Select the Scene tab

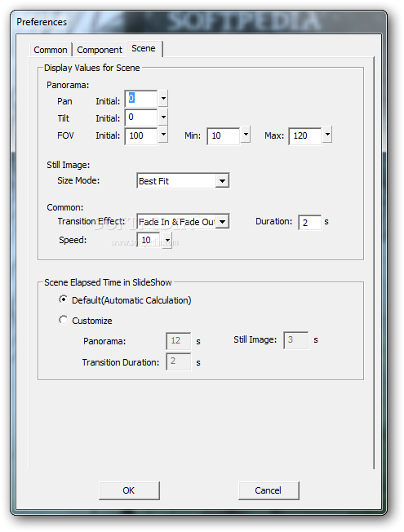point(144,48)
